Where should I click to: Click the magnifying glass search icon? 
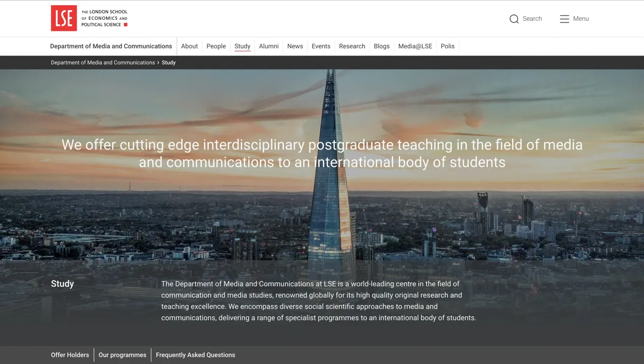click(x=514, y=19)
